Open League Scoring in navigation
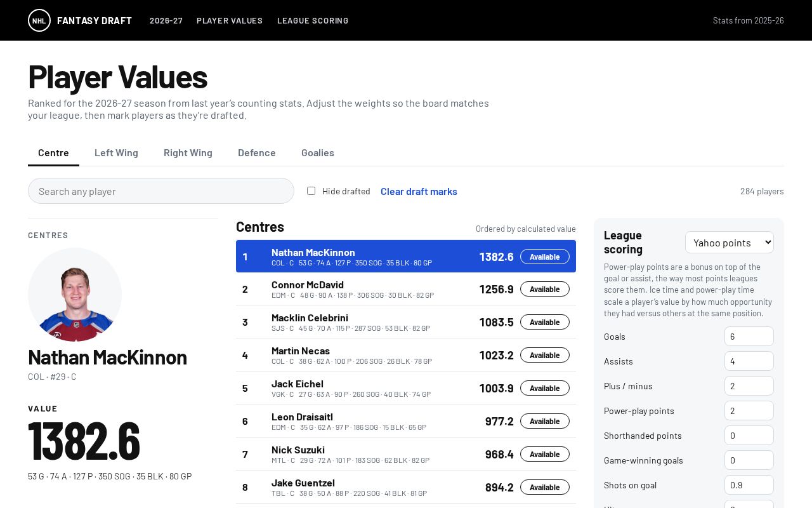This screenshot has height=508, width=812. tap(313, 20)
